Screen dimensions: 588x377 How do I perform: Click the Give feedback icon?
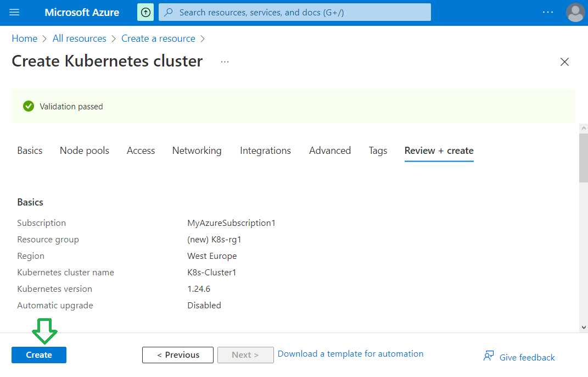(x=488, y=357)
